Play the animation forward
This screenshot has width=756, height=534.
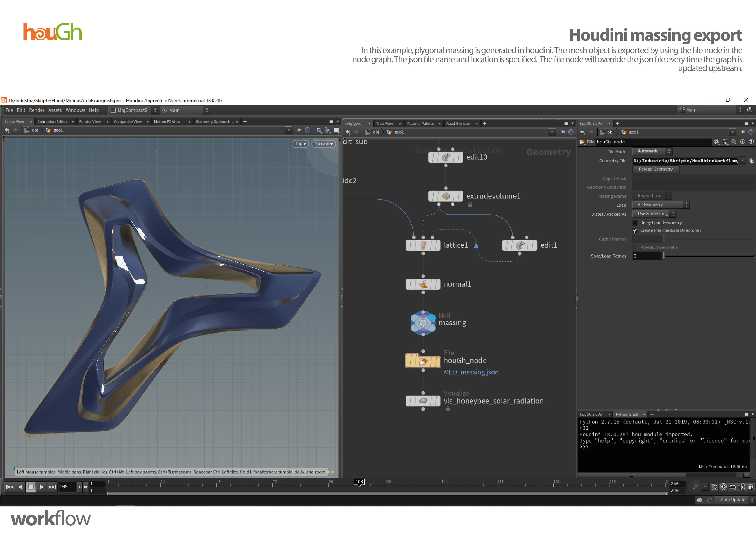pos(42,487)
